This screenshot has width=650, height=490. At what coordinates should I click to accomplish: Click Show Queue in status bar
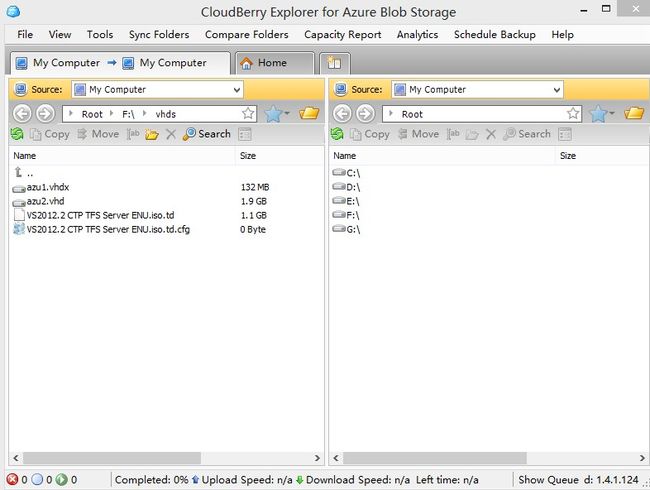(x=548, y=480)
